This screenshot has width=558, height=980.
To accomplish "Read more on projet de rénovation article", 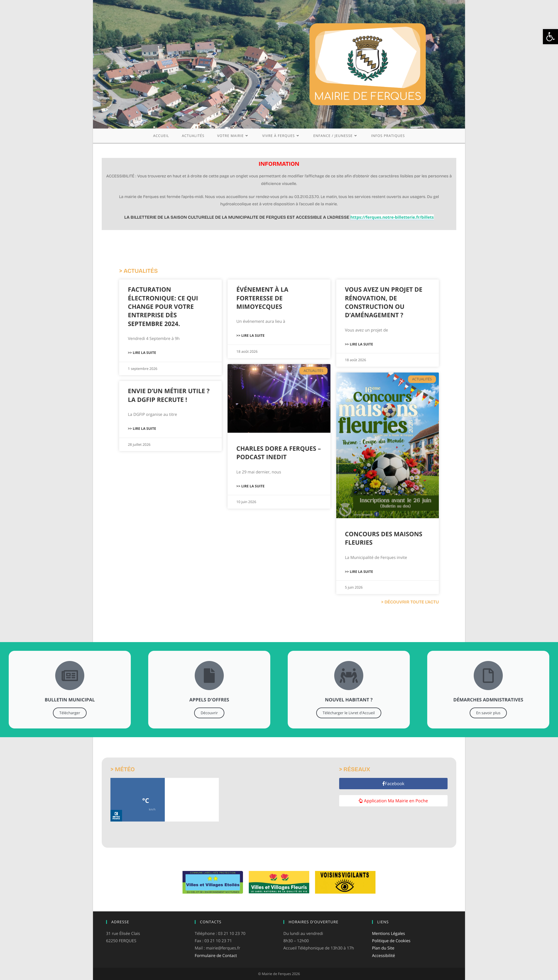I will pos(359,344).
